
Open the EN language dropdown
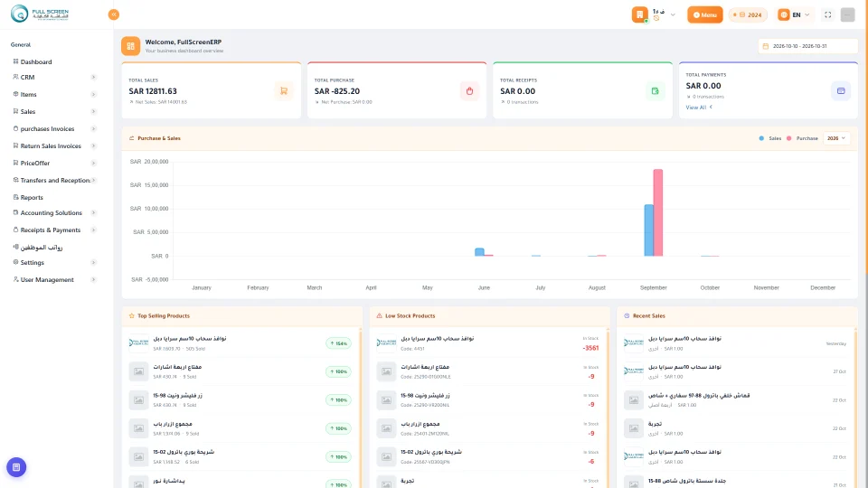[794, 15]
